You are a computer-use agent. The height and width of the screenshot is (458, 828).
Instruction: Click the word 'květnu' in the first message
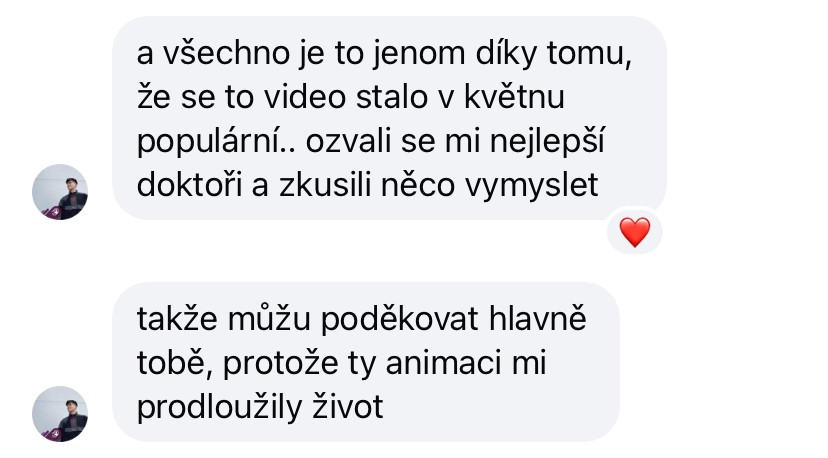[514, 97]
